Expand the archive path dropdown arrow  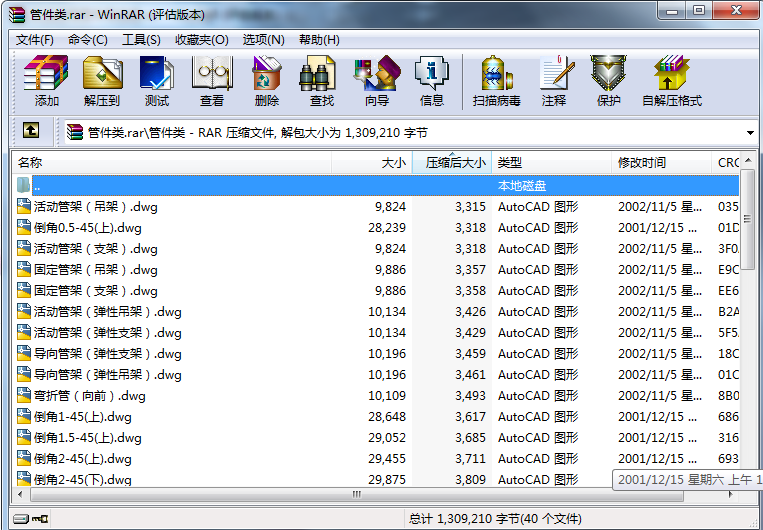(750, 132)
